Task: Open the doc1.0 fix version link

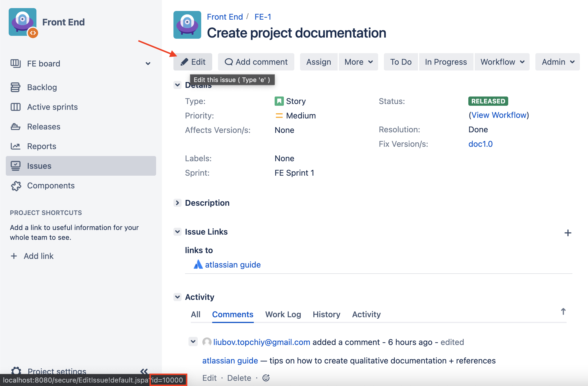Action: [480, 144]
